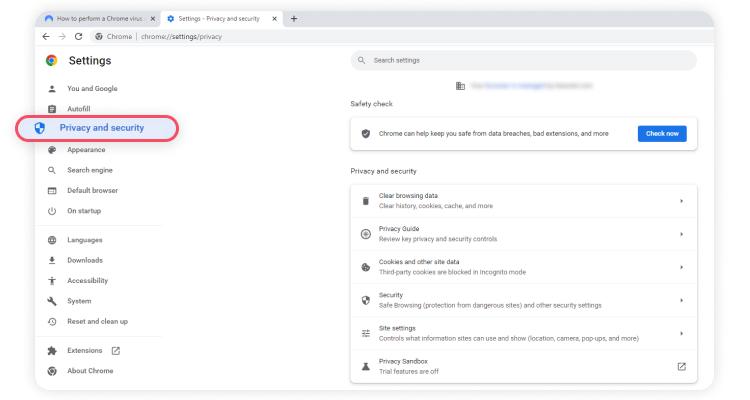Expand Privacy Guide with its right arrow

coord(682,234)
